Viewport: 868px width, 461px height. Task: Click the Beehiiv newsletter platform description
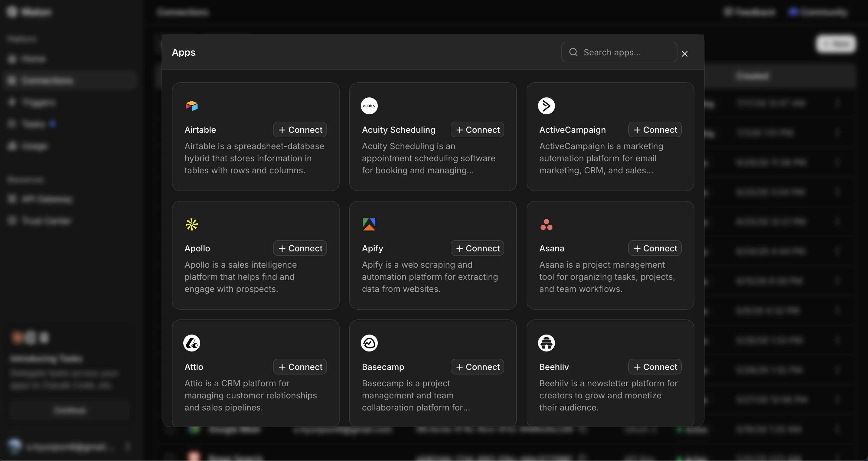click(x=608, y=396)
